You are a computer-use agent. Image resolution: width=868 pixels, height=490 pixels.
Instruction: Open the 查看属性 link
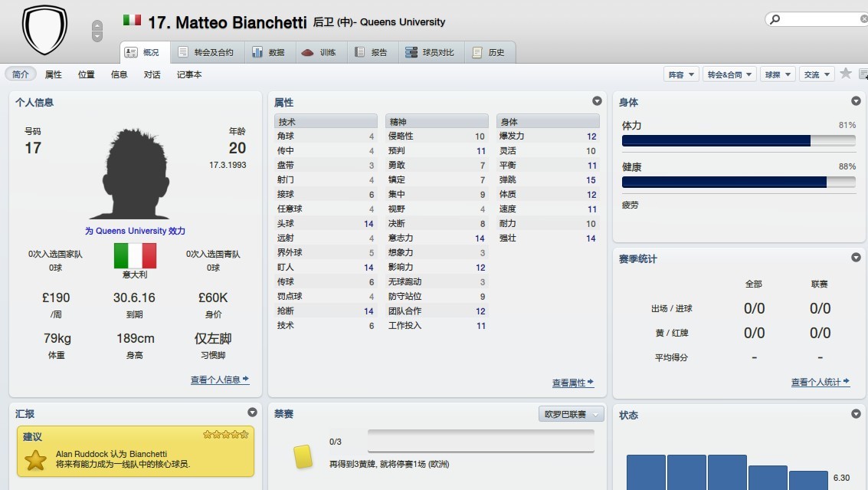pos(573,383)
